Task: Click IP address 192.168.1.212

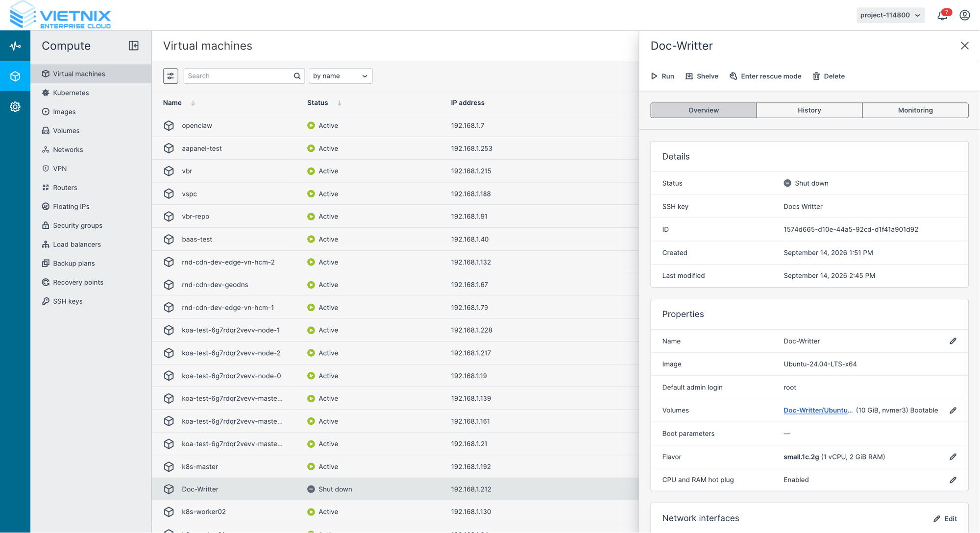Action: click(471, 489)
